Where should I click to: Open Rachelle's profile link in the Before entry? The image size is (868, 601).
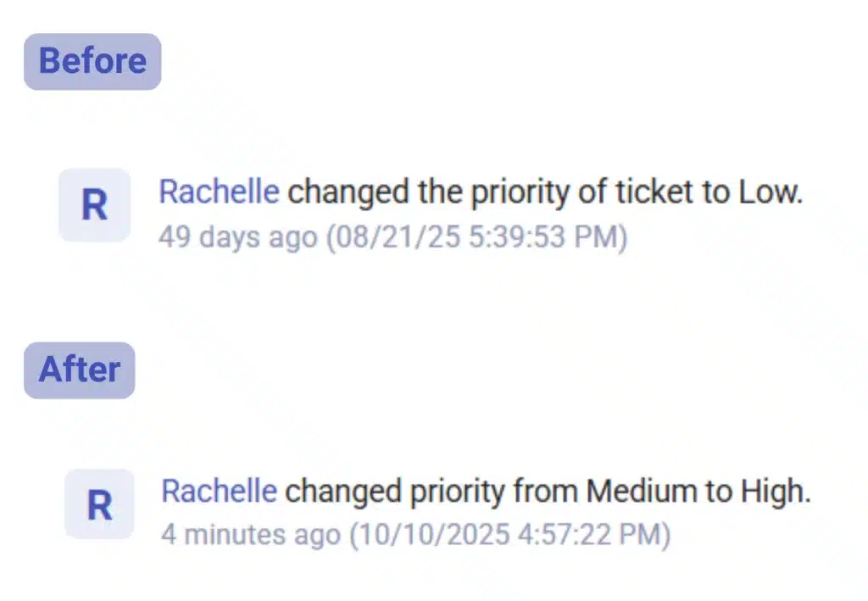(x=219, y=192)
